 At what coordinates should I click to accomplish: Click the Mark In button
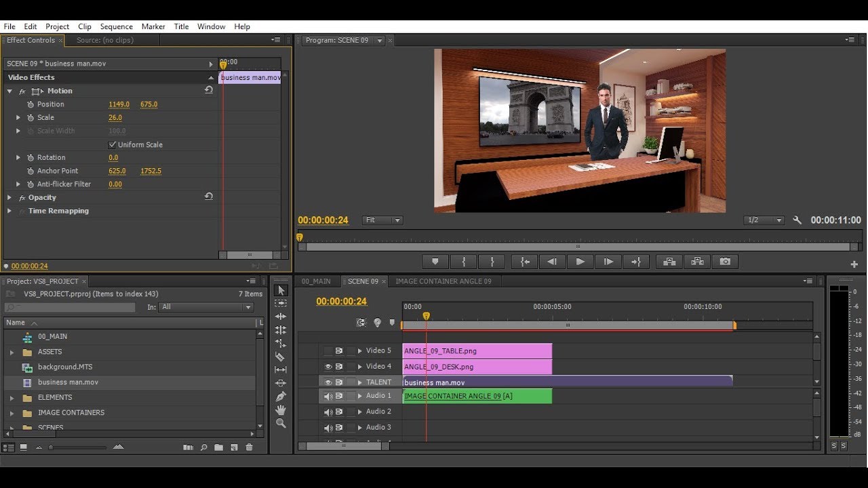click(x=464, y=262)
